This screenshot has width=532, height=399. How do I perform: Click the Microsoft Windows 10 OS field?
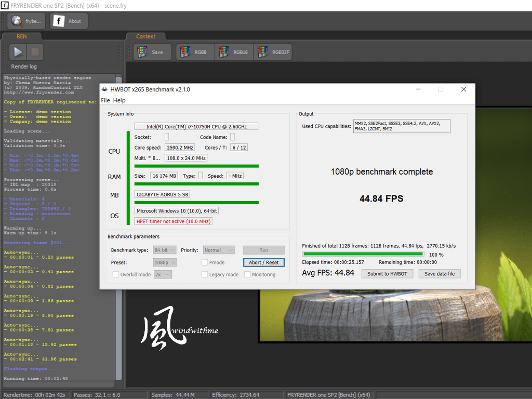(x=177, y=211)
